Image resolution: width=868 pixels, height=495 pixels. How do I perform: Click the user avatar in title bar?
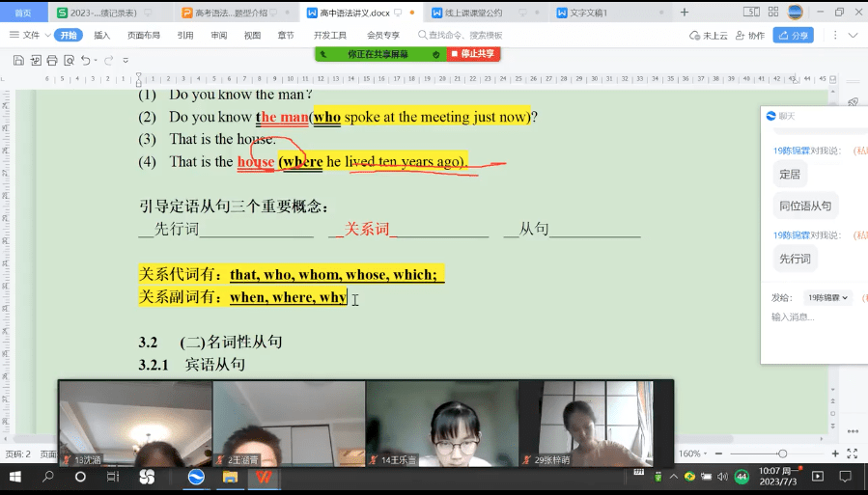pos(795,12)
